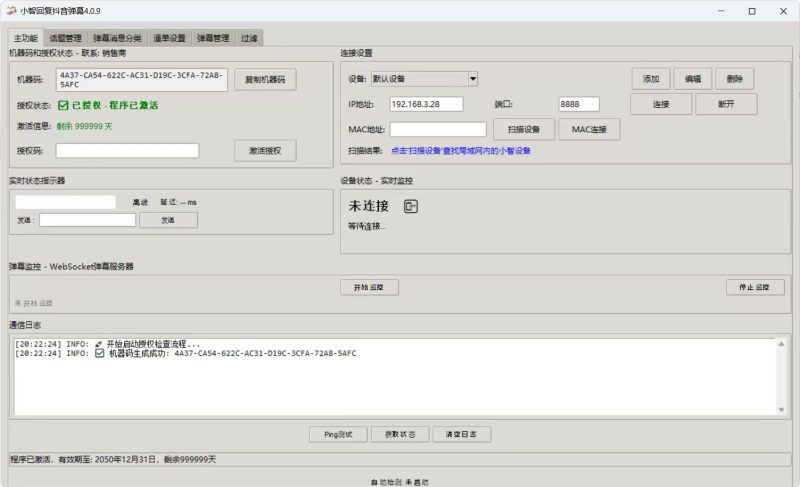Open the second tab next to 主功能
This screenshot has width=800, height=487.
pos(65,38)
